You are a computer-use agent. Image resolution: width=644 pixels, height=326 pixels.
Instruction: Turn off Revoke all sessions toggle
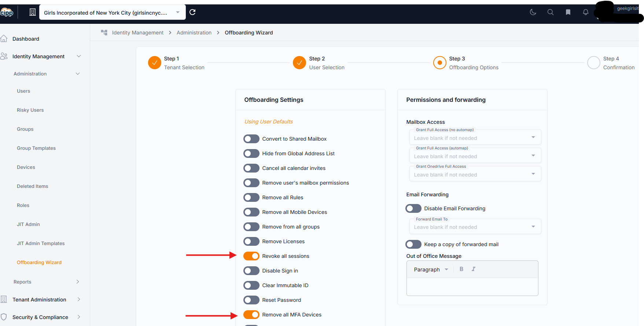(251, 256)
